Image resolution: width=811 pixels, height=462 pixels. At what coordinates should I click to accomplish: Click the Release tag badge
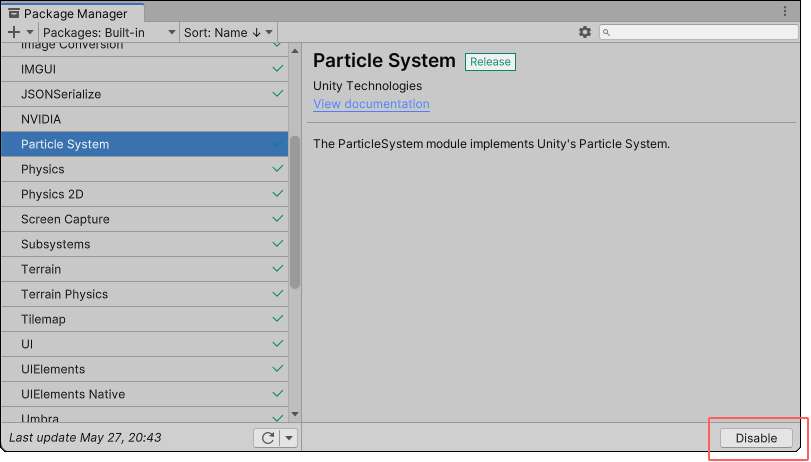click(490, 62)
